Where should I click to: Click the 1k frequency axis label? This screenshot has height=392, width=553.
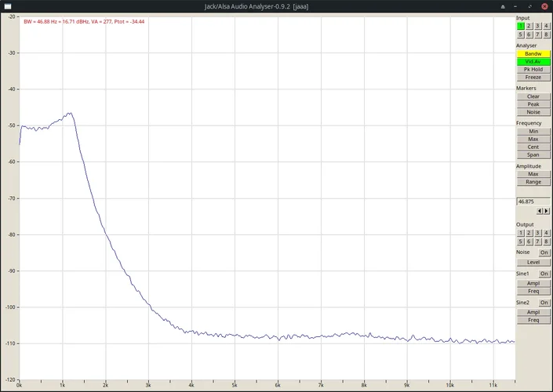(x=63, y=385)
